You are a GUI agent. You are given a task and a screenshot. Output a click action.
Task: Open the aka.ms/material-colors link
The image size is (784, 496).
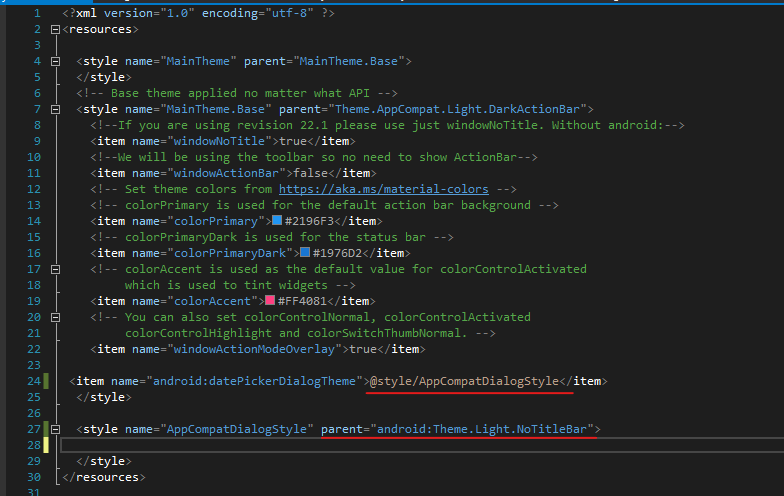(384, 189)
